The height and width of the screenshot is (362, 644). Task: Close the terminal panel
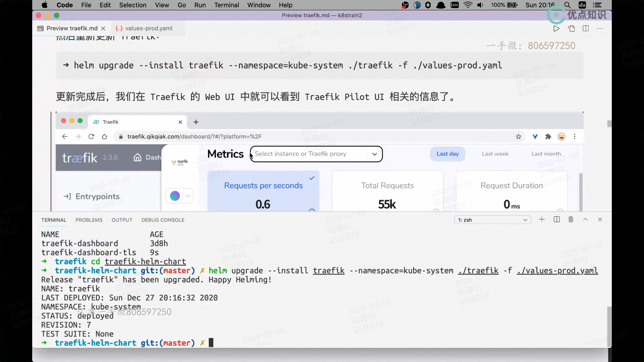point(600,220)
